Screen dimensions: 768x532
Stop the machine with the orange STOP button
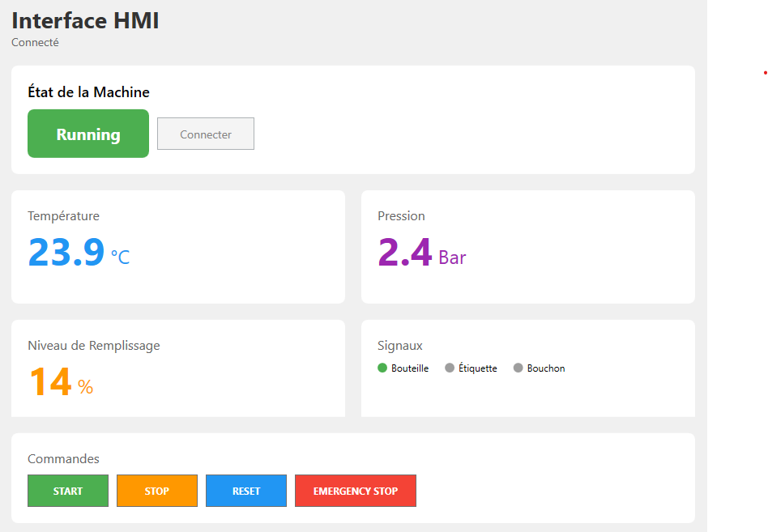point(157,491)
